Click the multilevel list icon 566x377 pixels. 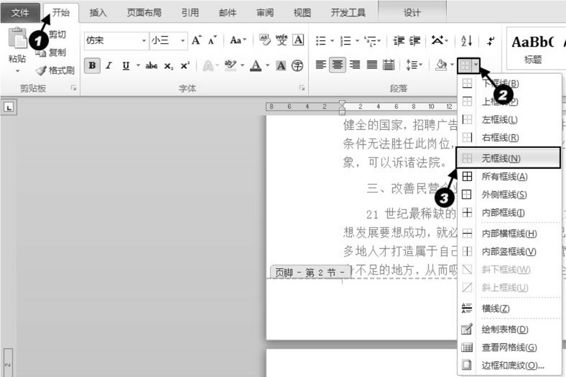coord(370,41)
